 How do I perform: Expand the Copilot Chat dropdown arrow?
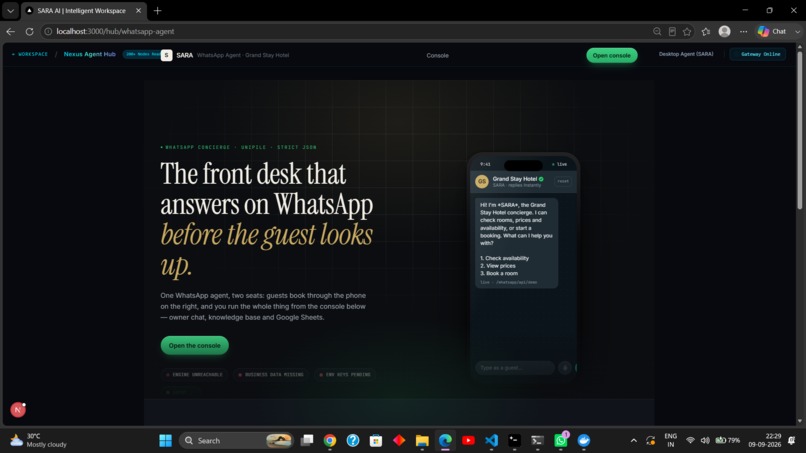point(797,31)
